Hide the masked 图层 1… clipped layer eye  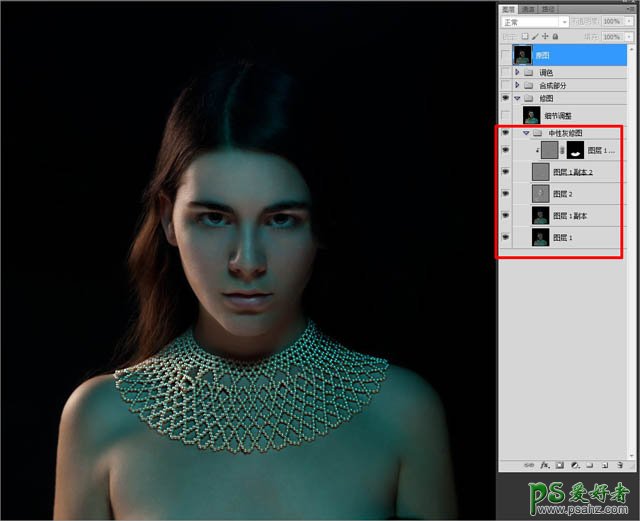click(x=506, y=150)
